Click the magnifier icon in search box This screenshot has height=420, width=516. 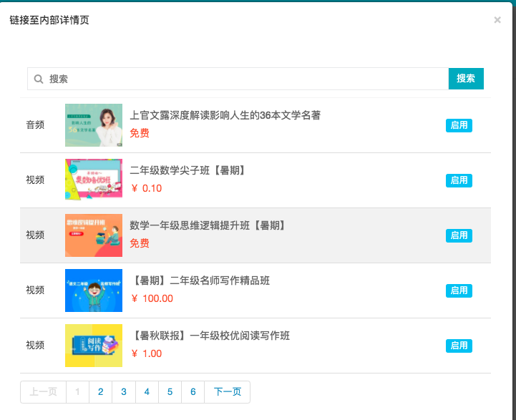(39, 79)
